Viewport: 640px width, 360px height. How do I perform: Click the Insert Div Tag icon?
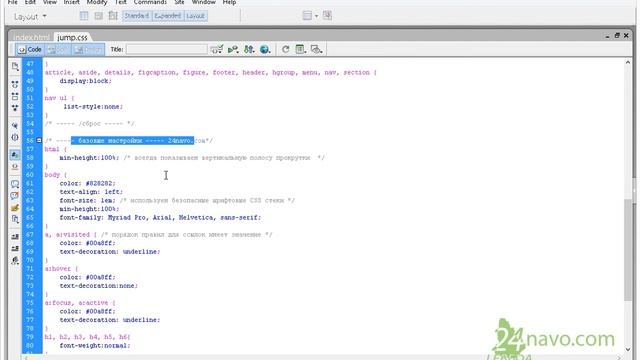coord(98,16)
